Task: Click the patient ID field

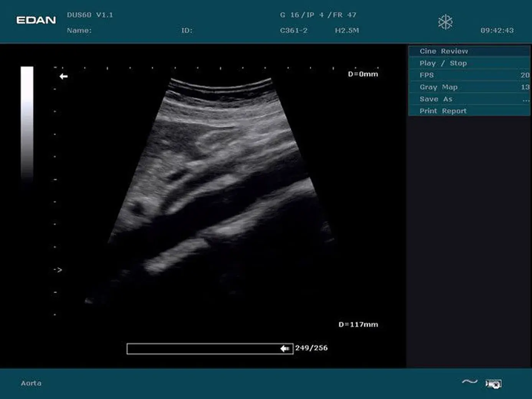Action: click(187, 30)
